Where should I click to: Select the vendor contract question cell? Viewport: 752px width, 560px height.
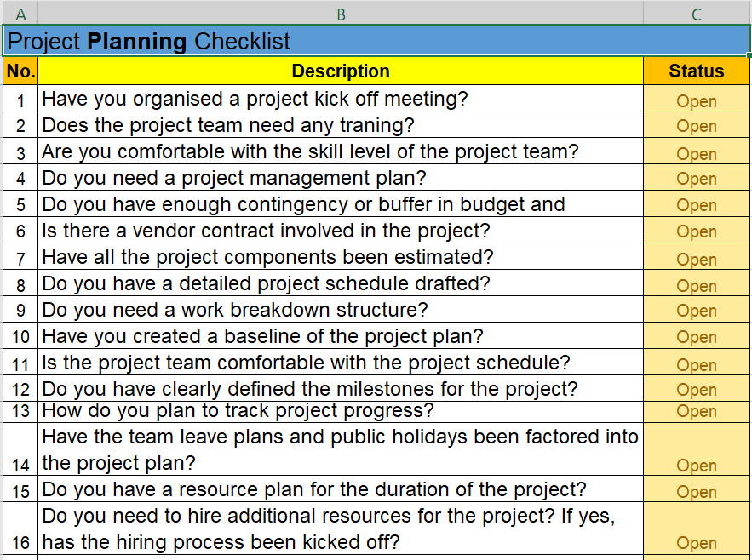(341, 231)
